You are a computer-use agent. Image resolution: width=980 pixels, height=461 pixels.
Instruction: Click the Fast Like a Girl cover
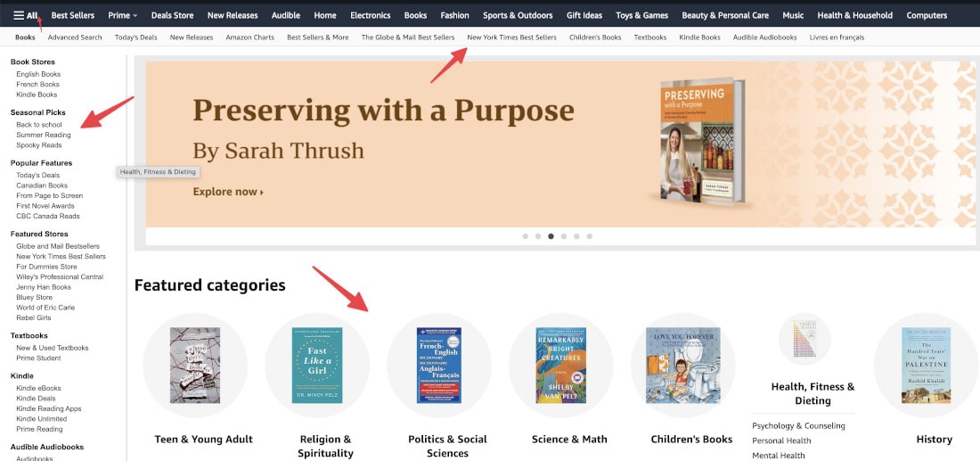tap(317, 365)
